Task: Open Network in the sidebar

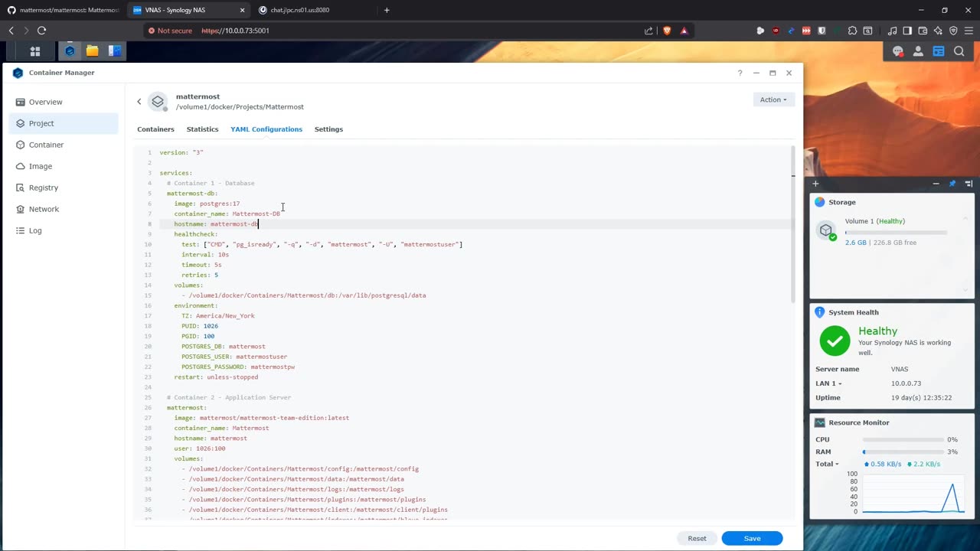Action: coord(64,209)
